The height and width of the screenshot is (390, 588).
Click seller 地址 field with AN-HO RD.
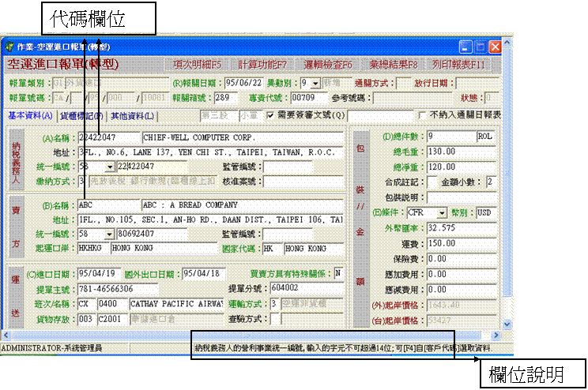pyautogui.click(x=210, y=219)
